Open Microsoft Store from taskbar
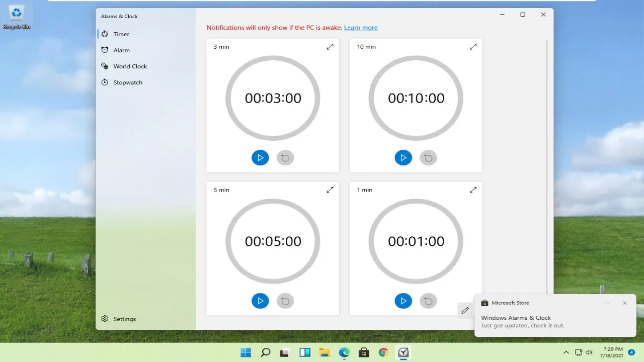Image resolution: width=644 pixels, height=362 pixels. (364, 352)
